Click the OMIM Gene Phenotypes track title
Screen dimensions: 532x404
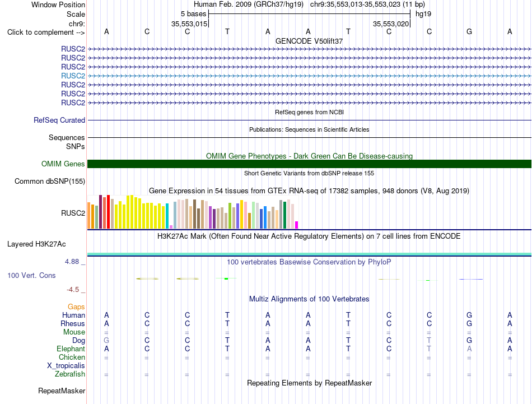(x=309, y=156)
